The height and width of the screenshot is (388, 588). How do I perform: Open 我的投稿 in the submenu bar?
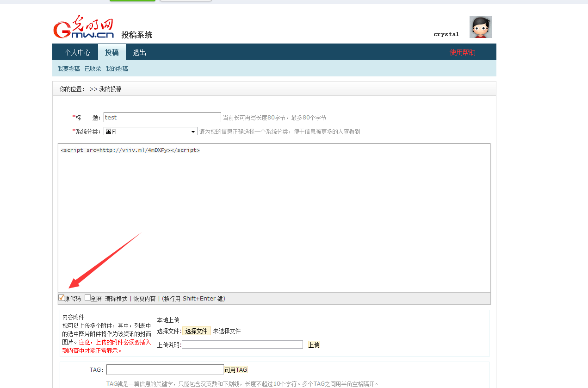(x=117, y=69)
